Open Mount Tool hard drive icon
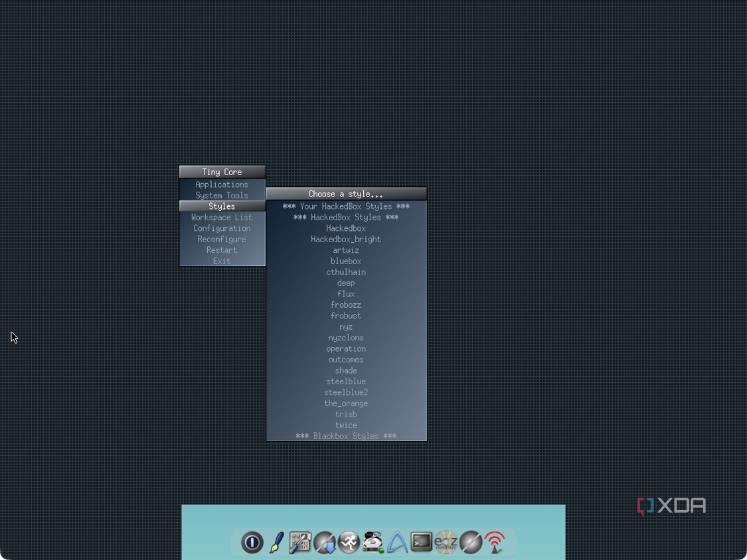 373,542
